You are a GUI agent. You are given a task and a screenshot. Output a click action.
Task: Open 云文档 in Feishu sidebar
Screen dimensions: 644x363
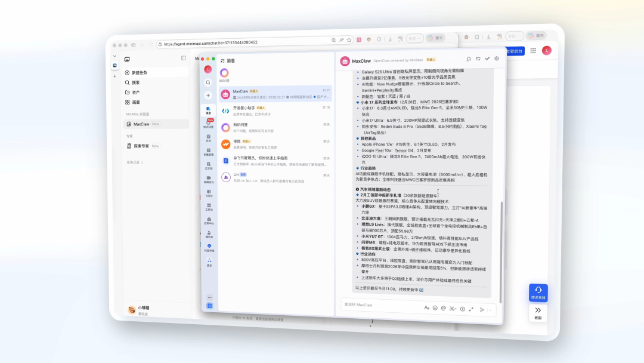[209, 165]
